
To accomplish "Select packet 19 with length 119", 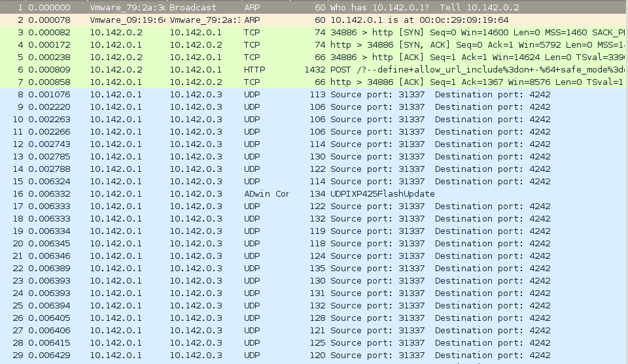I will click(314, 231).
